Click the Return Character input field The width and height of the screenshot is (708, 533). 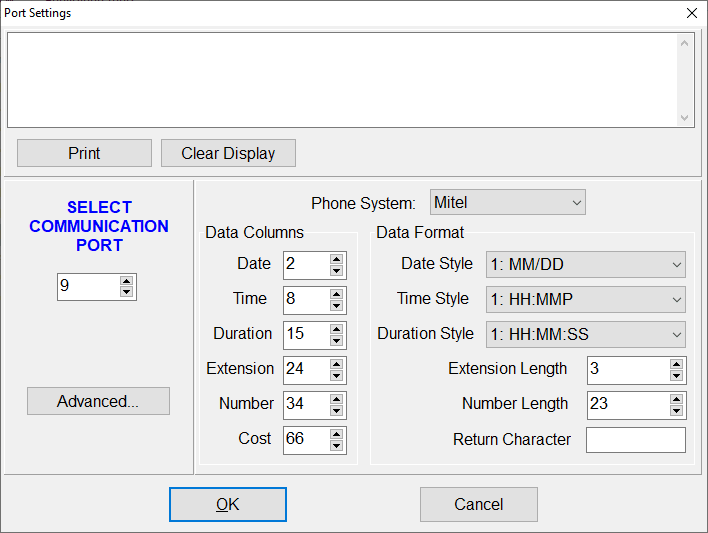636,440
